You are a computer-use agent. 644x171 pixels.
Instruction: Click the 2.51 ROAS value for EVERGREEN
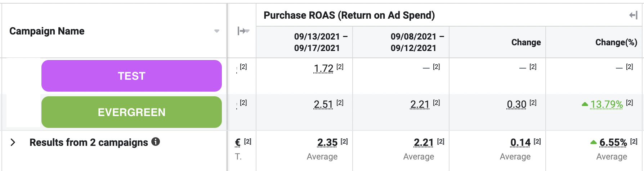click(323, 105)
